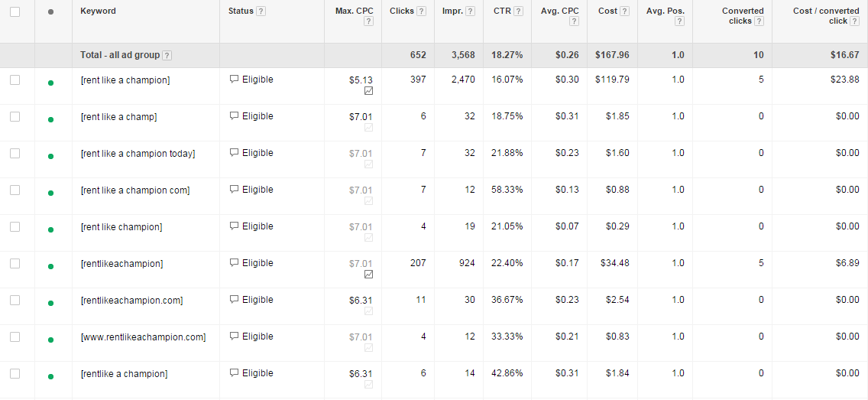Click help icon next to Impr. header
Screen dimensions: 868x400
click(x=470, y=11)
